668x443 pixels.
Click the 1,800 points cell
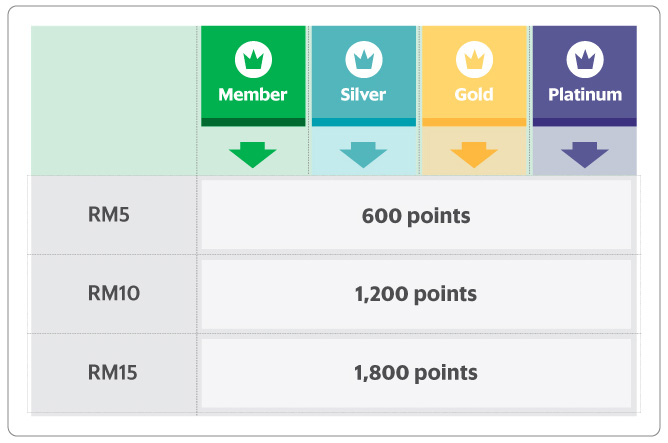click(x=416, y=373)
